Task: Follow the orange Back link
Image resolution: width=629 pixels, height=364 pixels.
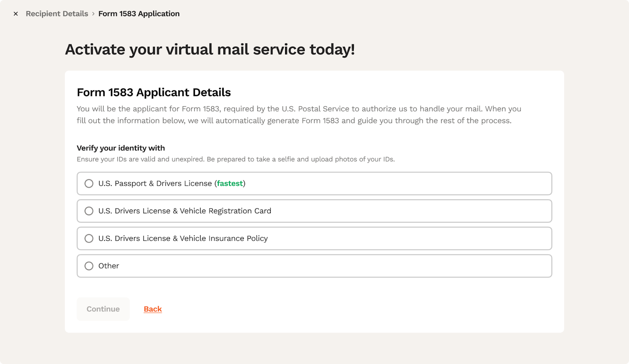Action: (x=153, y=309)
